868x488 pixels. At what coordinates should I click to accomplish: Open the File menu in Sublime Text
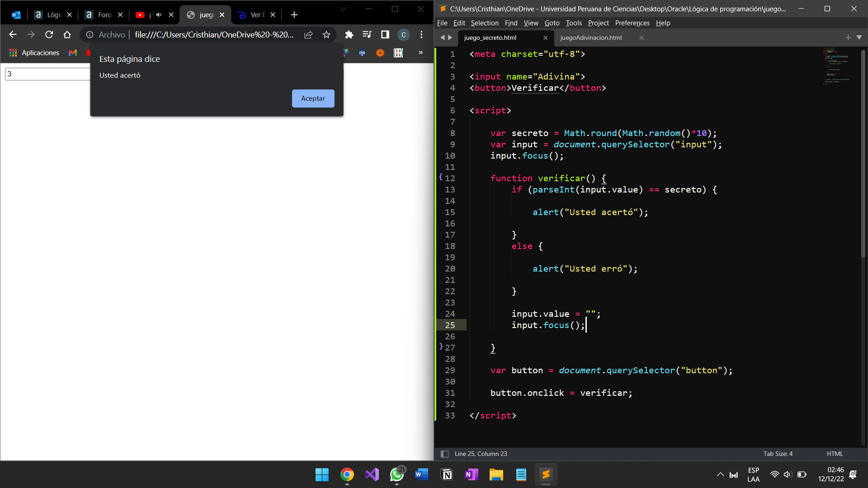click(442, 23)
